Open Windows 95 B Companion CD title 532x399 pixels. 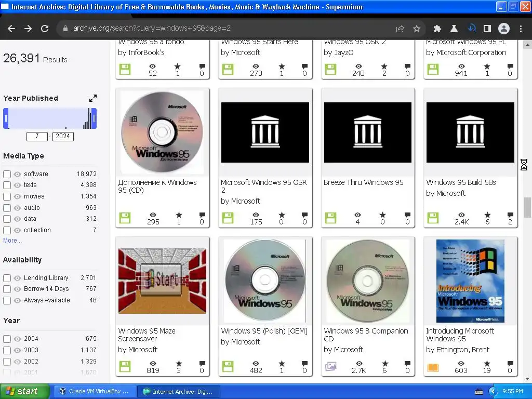[x=366, y=335]
